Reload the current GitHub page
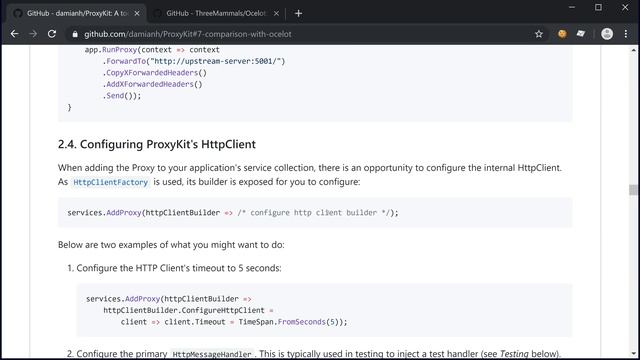The width and height of the screenshot is (640, 360). pos(52,34)
